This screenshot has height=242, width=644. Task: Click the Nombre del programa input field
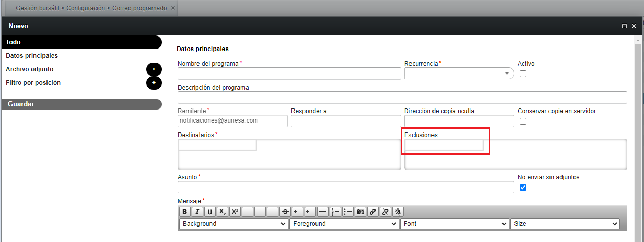point(289,74)
